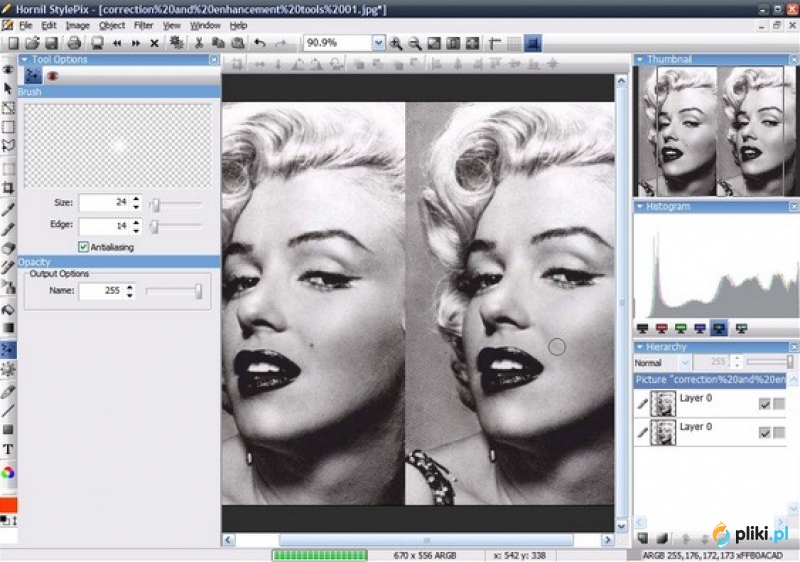Open the color wheel tool
The height and width of the screenshot is (562, 800).
[8, 473]
